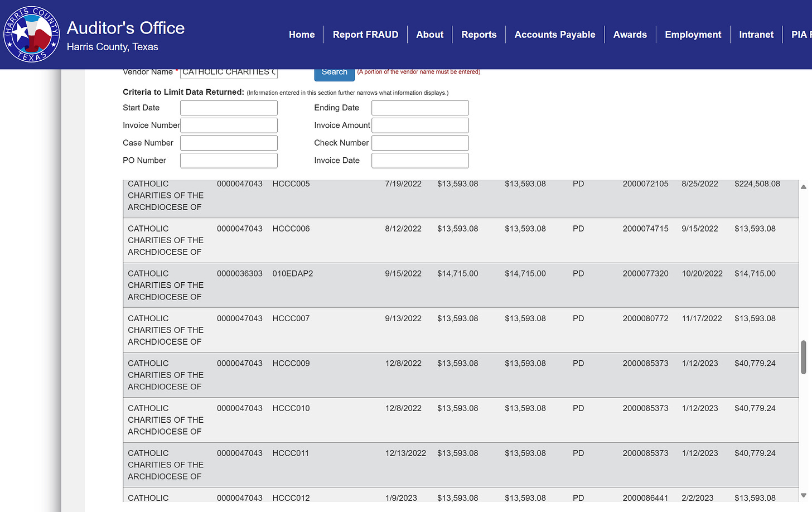This screenshot has width=812, height=512.
Task: Select invoice HCCC007 cell
Action: [291, 318]
